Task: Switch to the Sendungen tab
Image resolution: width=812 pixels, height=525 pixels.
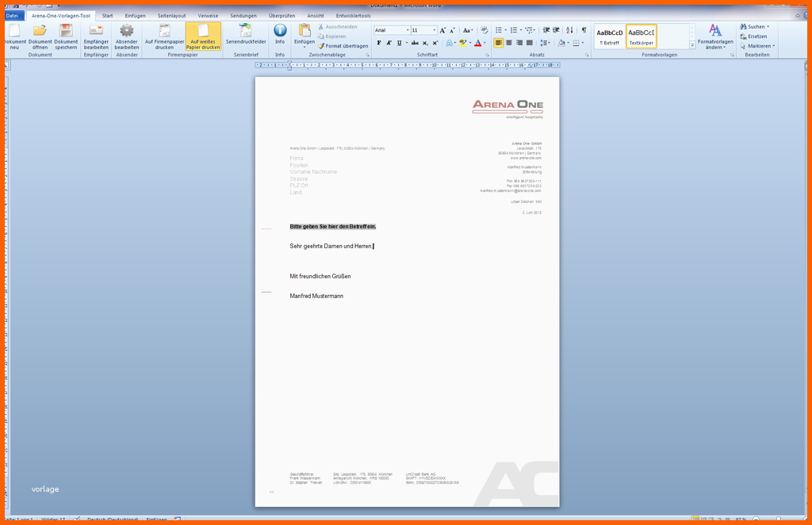Action: click(243, 16)
